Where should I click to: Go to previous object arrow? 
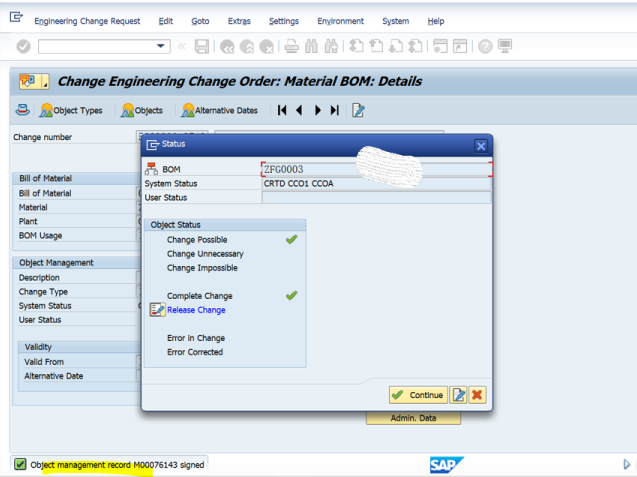(x=299, y=110)
